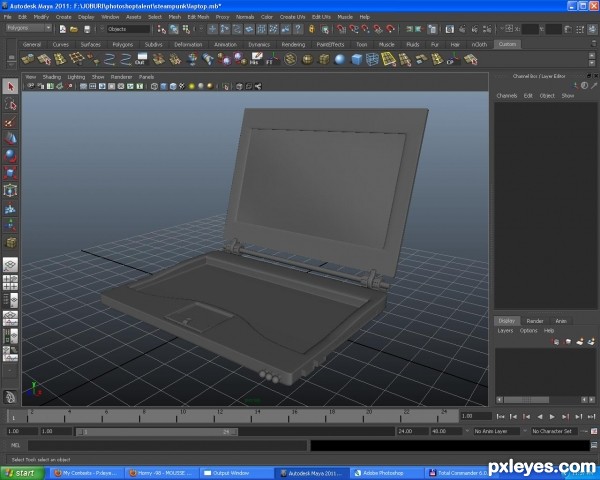
Task: Open the Channels menu in Channel Box
Action: [x=507, y=96]
